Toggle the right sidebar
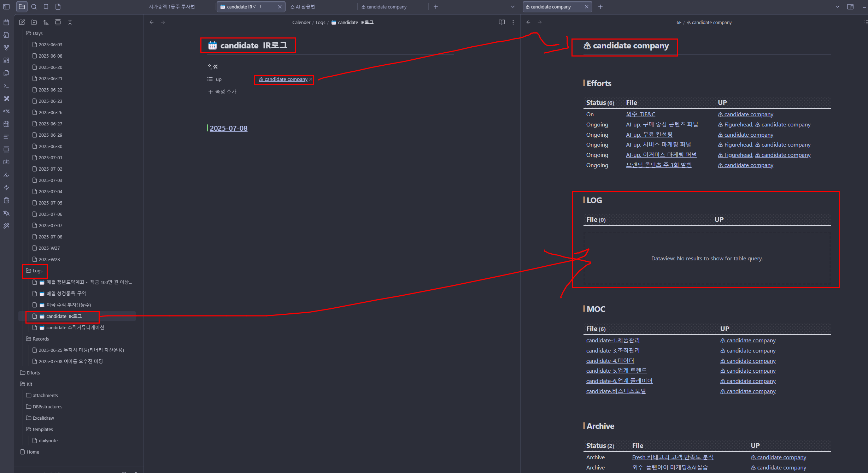 pyautogui.click(x=850, y=7)
